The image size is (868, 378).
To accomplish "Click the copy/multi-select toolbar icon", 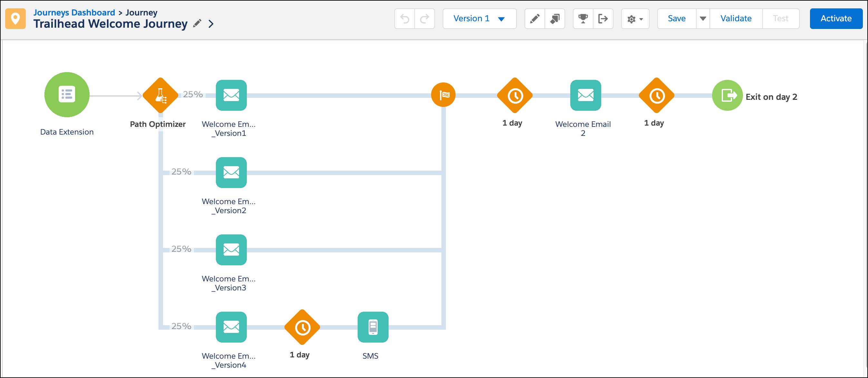I will click(x=555, y=18).
